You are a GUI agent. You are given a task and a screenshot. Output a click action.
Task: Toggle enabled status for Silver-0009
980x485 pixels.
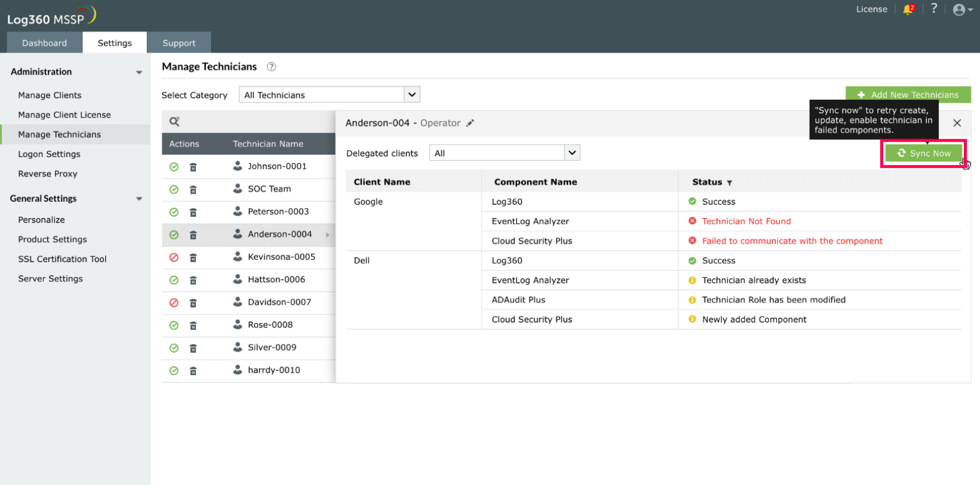click(174, 349)
